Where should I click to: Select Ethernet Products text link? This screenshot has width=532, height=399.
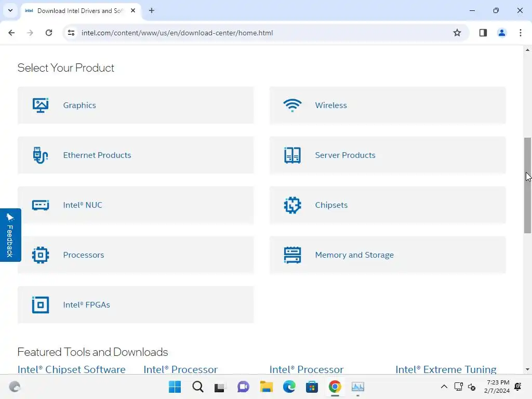pos(97,155)
